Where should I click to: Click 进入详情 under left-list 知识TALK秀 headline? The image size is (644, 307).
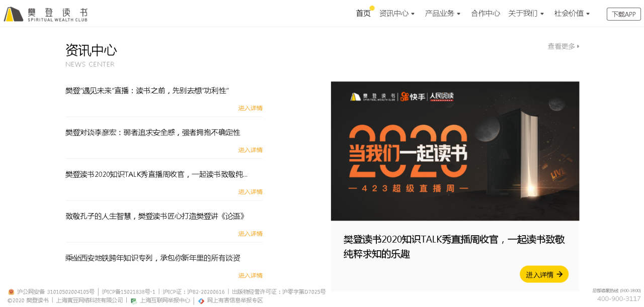251,191
